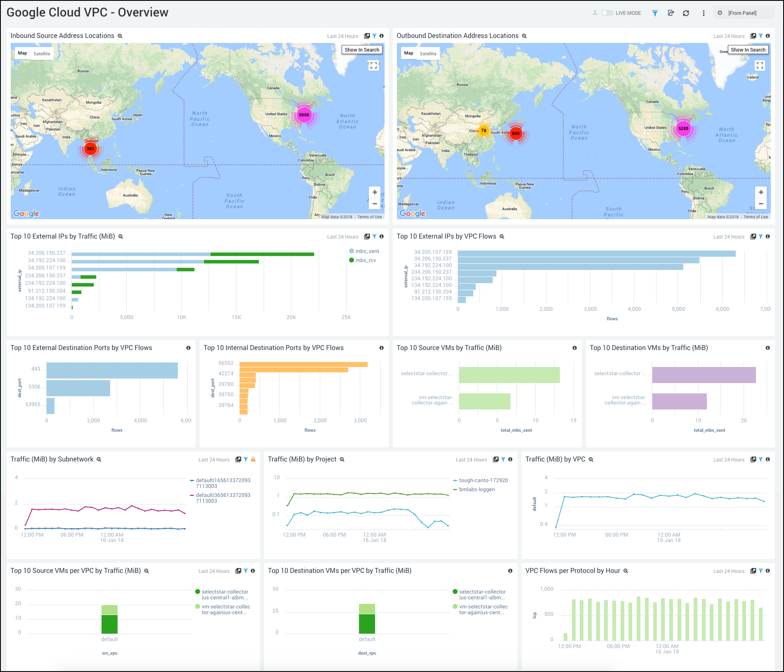Click Show In Search on the outbound map
This screenshot has width=784, height=672.
tap(748, 50)
